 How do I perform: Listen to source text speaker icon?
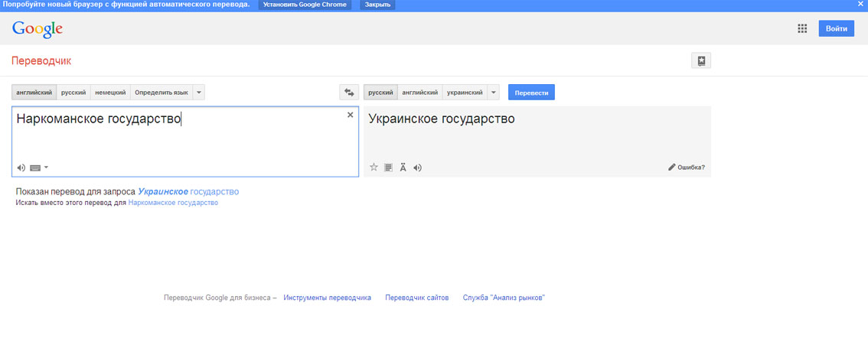point(21,168)
